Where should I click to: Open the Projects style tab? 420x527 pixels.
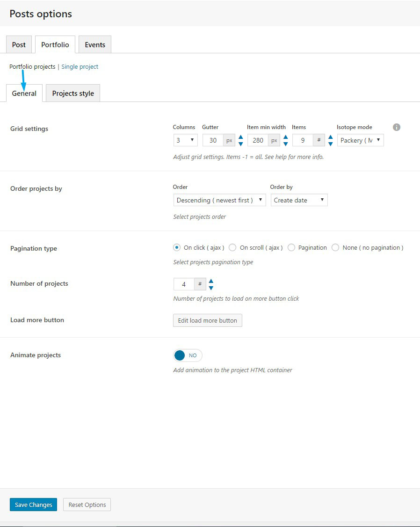[73, 94]
